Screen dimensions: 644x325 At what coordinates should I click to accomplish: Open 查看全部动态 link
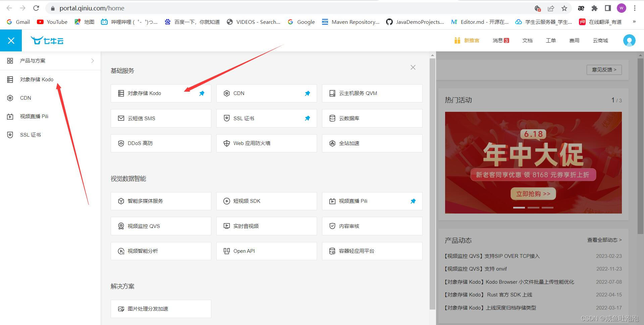pos(604,240)
